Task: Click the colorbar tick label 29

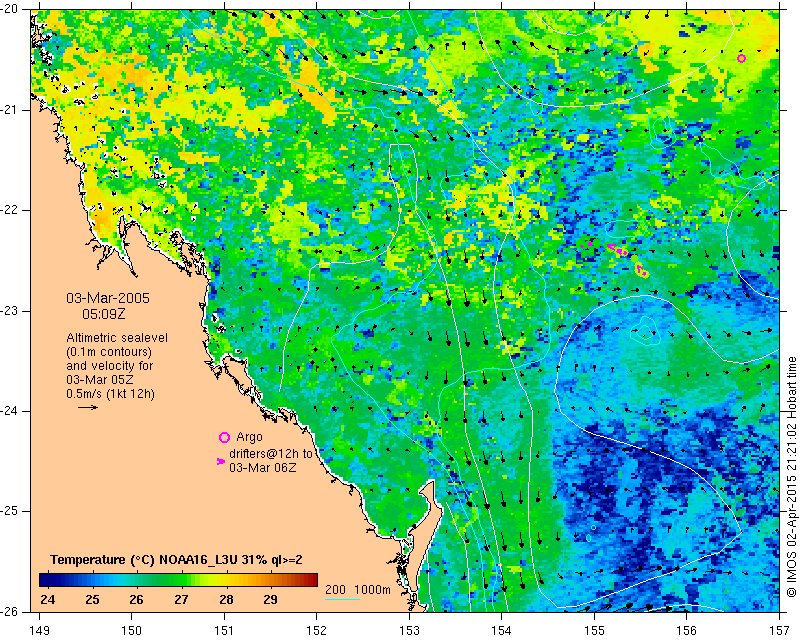Action: point(270,600)
